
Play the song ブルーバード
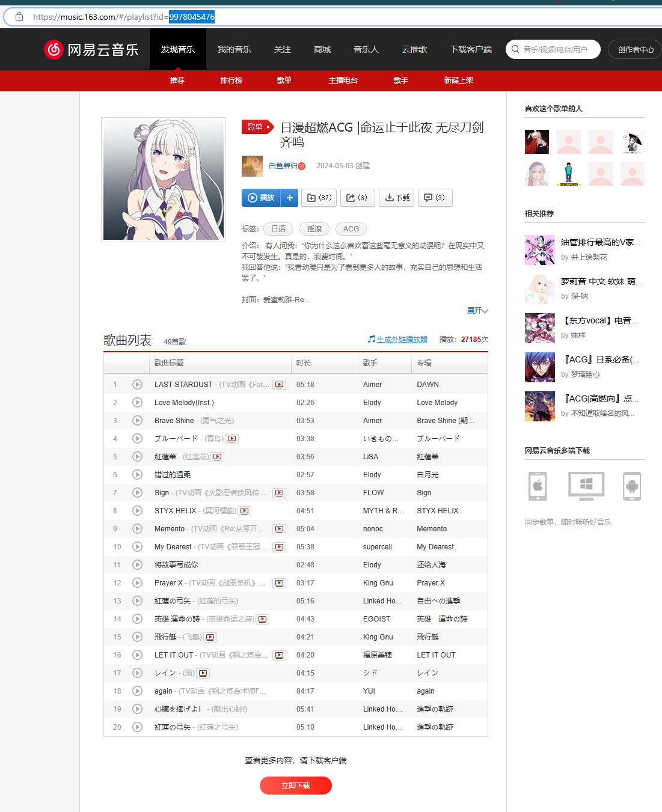pyautogui.click(x=137, y=439)
